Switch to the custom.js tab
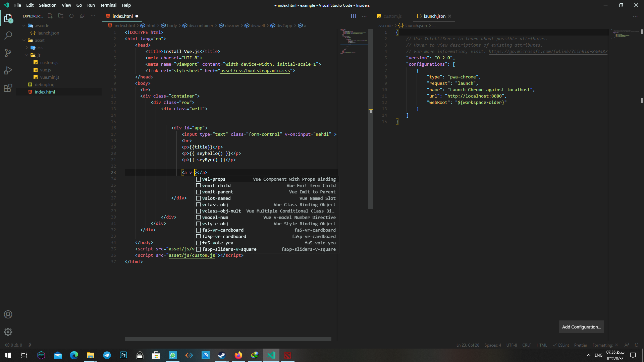The height and width of the screenshot is (362, 644). click(392, 16)
